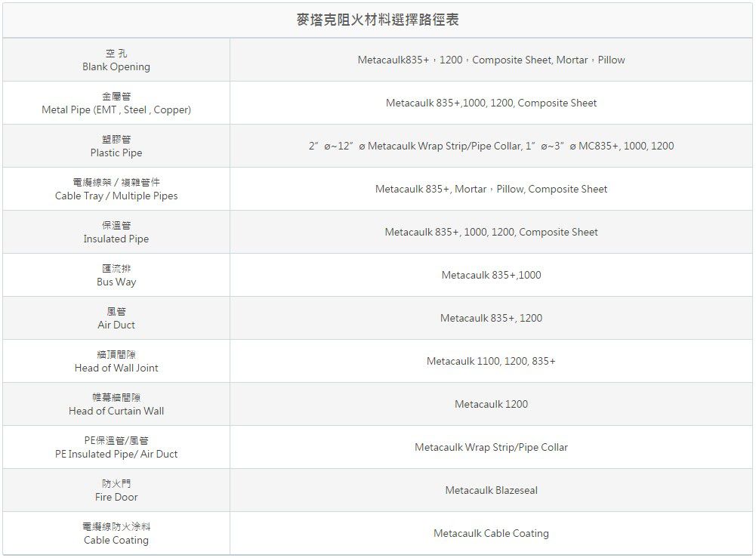The height and width of the screenshot is (558, 756).
Task: Click Metacaulk 835+, Mortar, Pillow, Composite Sheet cell
Action: 492,189
